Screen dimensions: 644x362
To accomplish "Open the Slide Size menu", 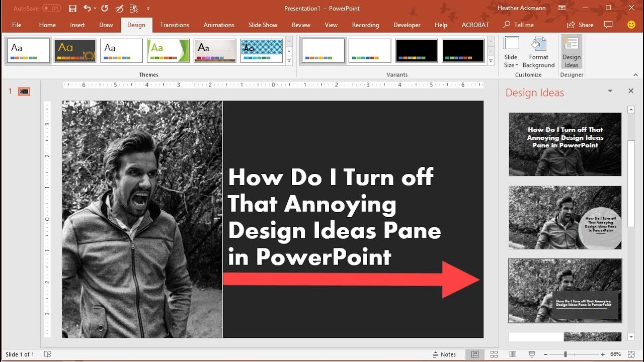I will 511,52.
